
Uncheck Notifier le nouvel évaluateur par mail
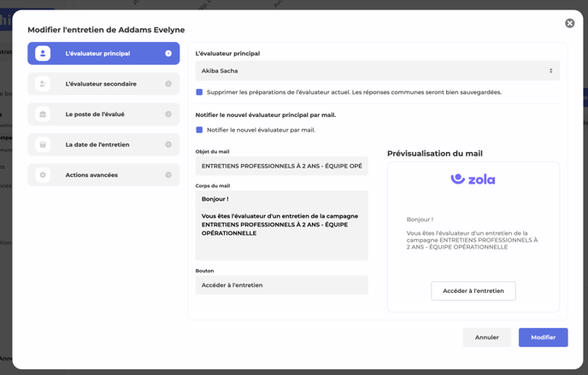(x=199, y=130)
